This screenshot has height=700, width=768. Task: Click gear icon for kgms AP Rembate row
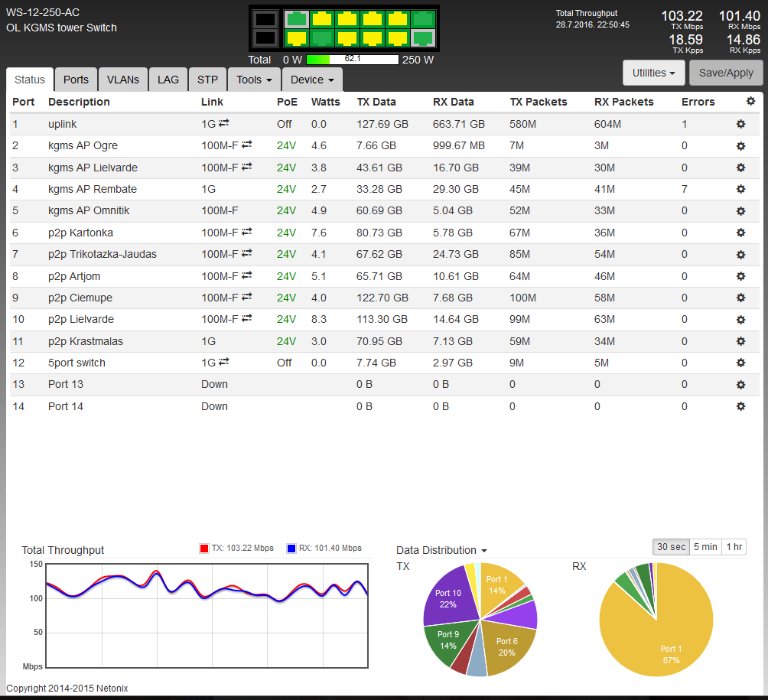(740, 189)
